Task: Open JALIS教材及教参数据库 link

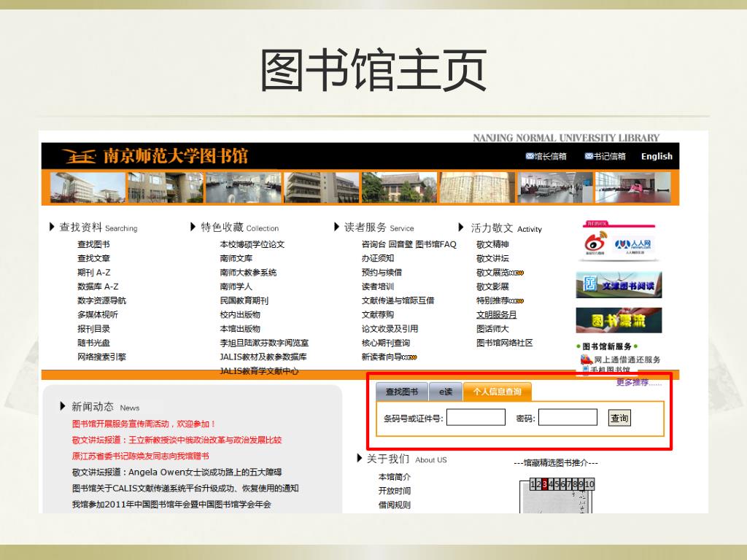Action: coord(263,357)
